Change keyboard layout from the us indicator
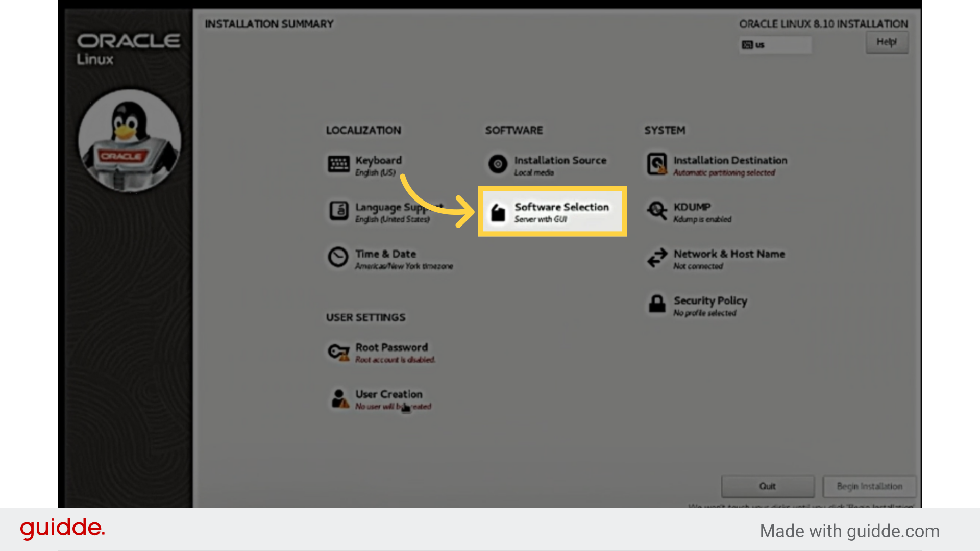Image resolution: width=980 pixels, height=551 pixels. coord(775,45)
